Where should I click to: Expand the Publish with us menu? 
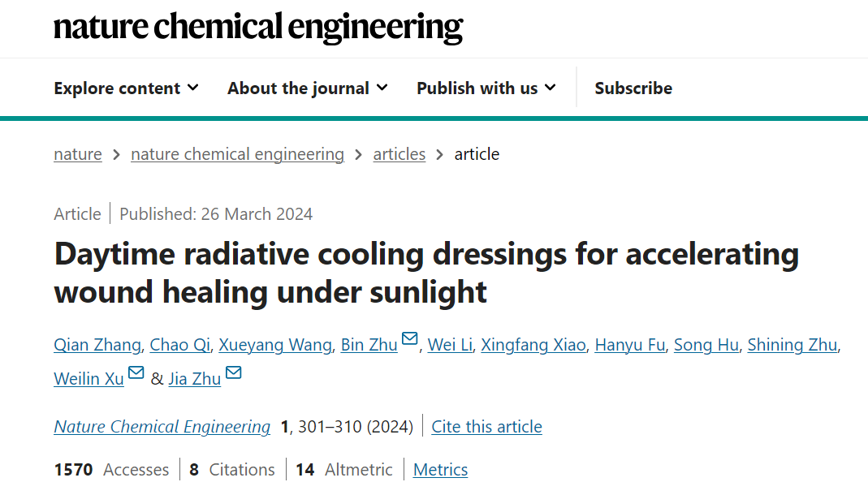click(x=486, y=88)
